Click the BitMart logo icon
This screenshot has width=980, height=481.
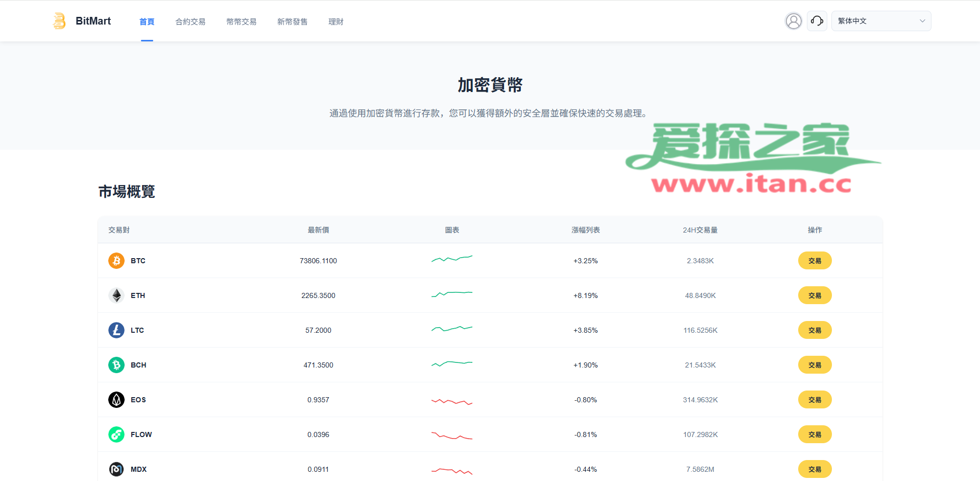point(59,21)
